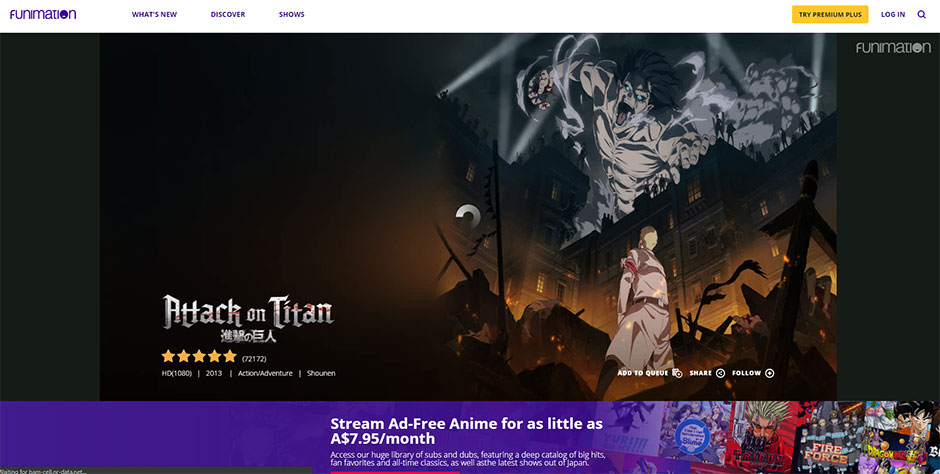Click the Funimation watermark on video
The width and height of the screenshot is (940, 474).
[x=893, y=48]
